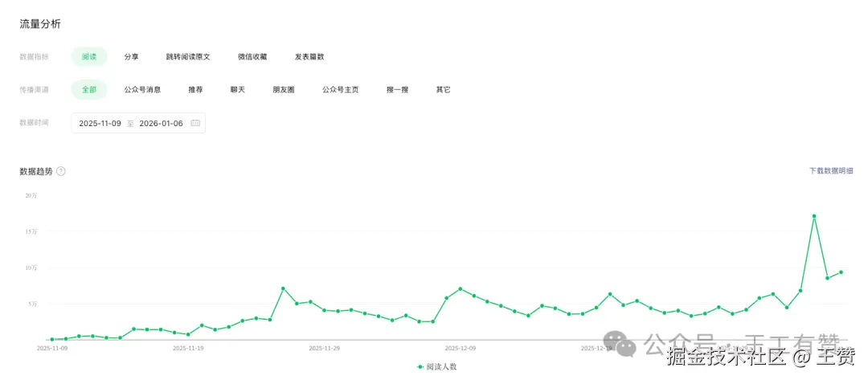
Task: Click the 数据趋势 title text
Action: pos(36,171)
